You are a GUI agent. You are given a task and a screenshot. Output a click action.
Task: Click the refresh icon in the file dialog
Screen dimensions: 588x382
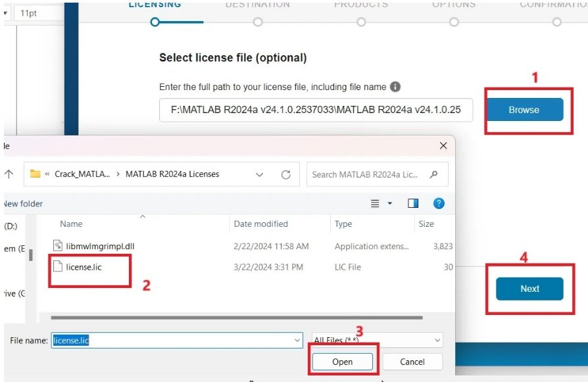[x=287, y=174]
